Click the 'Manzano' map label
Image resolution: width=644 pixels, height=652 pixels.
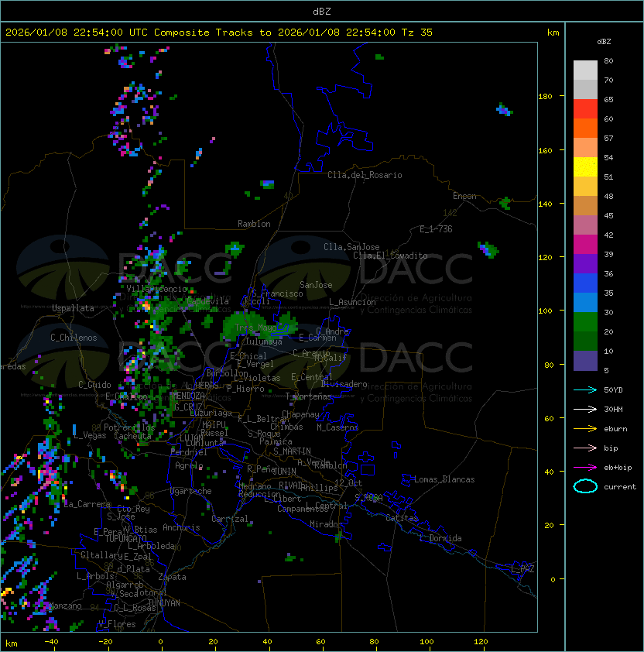(65, 606)
